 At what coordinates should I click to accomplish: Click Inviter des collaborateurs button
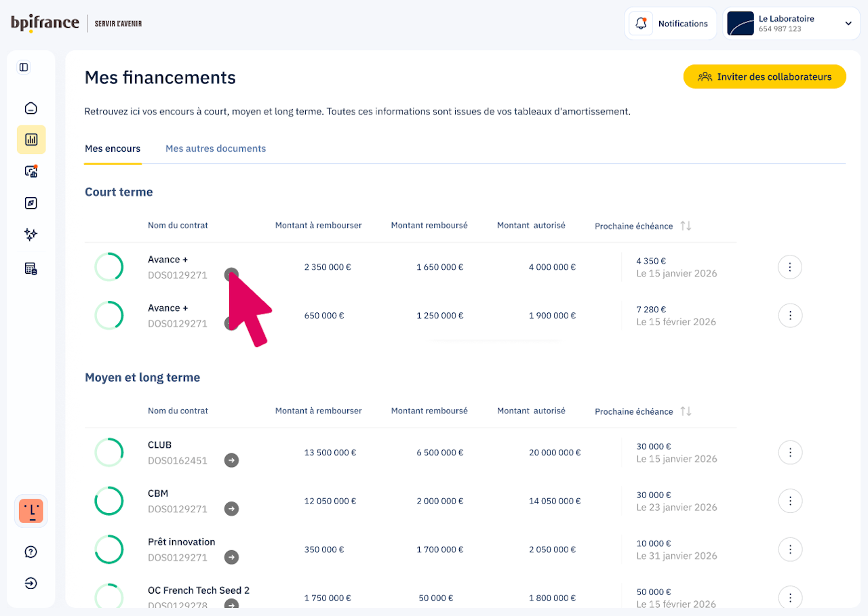pyautogui.click(x=764, y=77)
